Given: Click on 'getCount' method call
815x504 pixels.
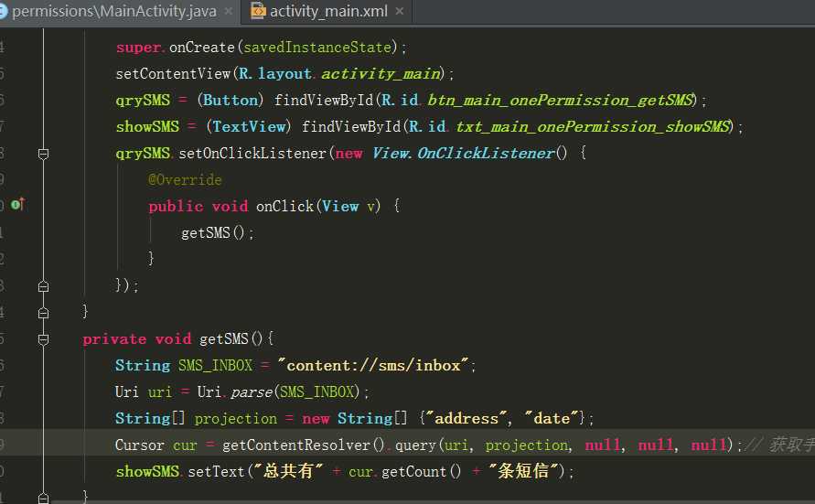Looking at the screenshot, I should [x=413, y=472].
